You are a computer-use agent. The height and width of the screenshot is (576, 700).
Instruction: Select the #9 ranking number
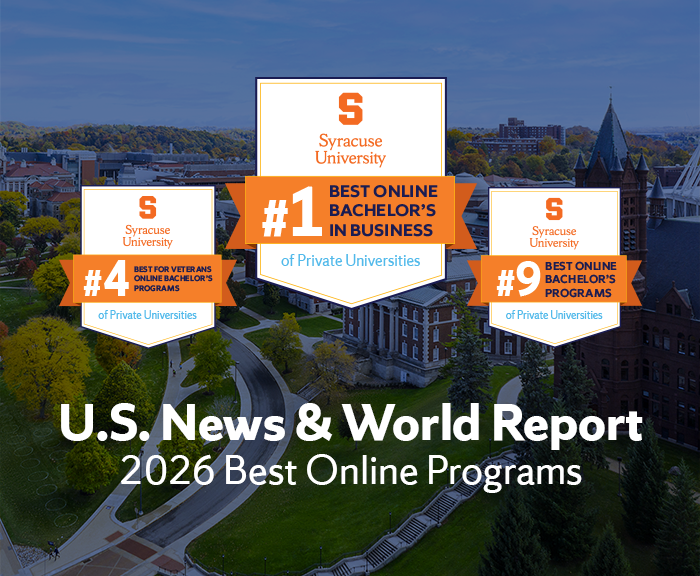coord(518,281)
